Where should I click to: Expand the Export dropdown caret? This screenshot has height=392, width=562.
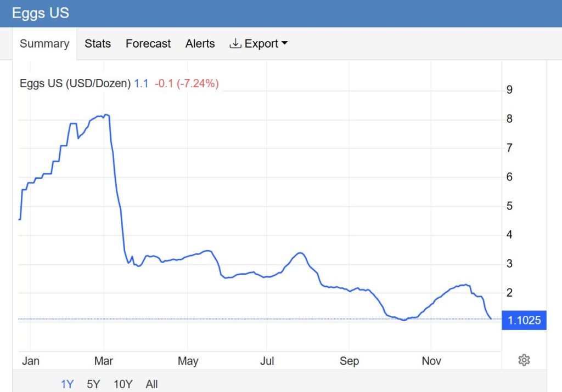coord(284,44)
